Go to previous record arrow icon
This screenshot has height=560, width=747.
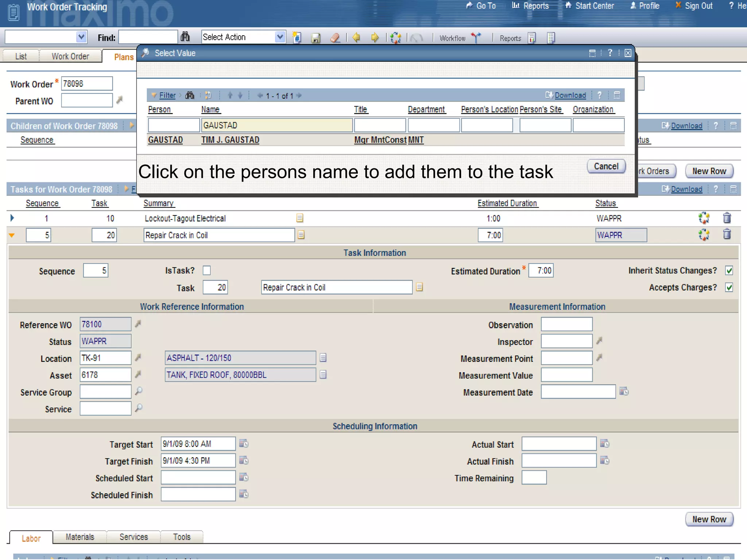(x=356, y=37)
